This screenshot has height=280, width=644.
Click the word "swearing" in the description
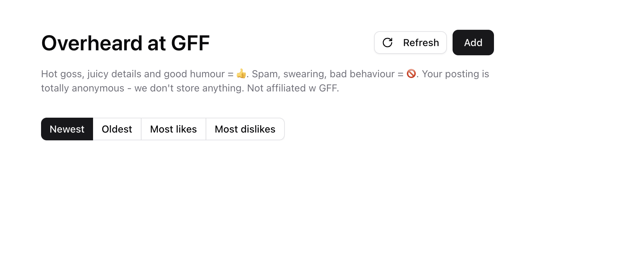coord(305,74)
